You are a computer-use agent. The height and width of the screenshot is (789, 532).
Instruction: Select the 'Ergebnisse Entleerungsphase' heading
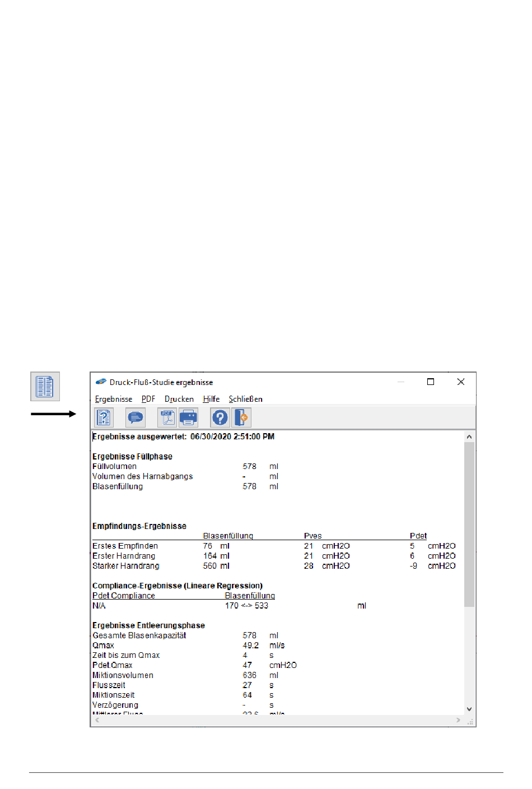(148, 625)
